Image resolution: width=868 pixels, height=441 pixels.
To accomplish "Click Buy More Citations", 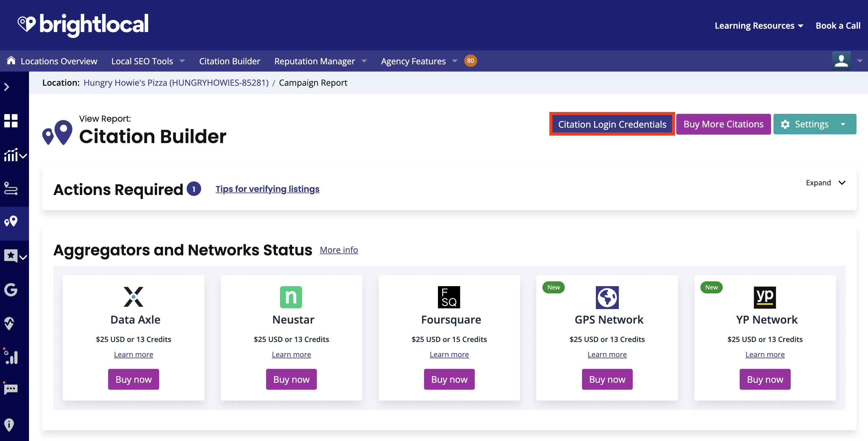I will point(723,124).
